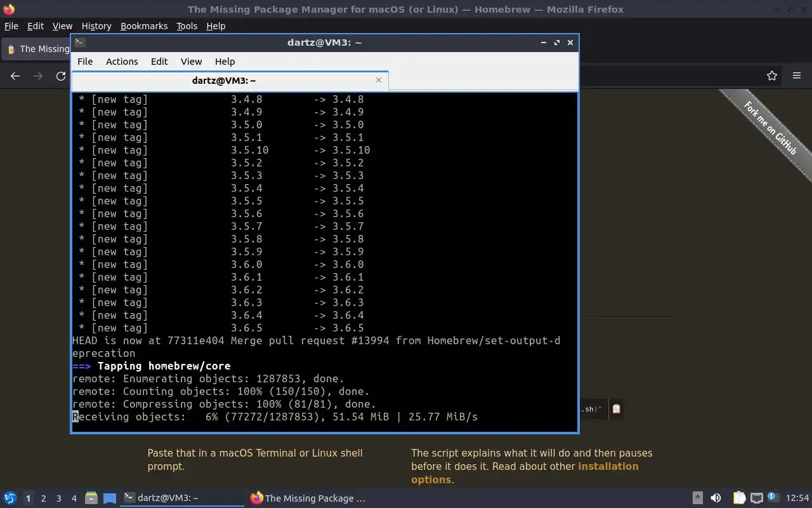The width and height of the screenshot is (812, 508).
Task: Click the Receiving objects progress line
Action: pyautogui.click(x=275, y=417)
